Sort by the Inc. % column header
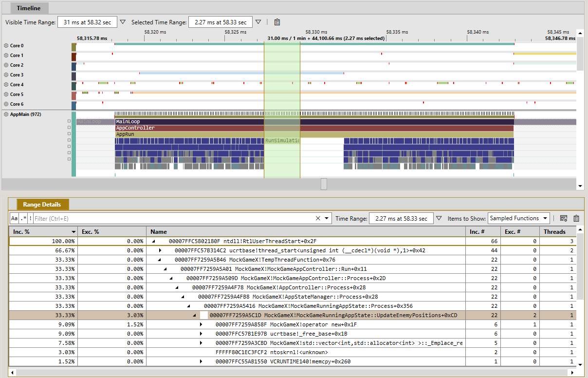The image size is (588, 378). click(x=44, y=232)
